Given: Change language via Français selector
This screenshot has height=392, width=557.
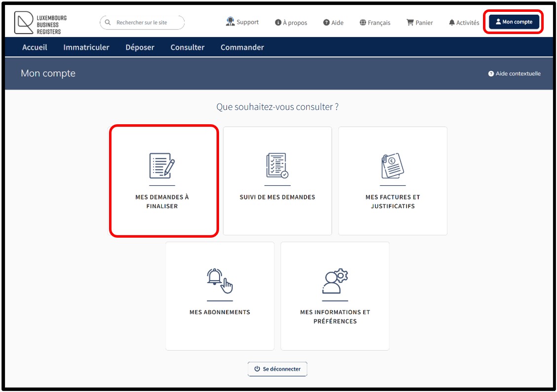Looking at the screenshot, I should 375,23.
